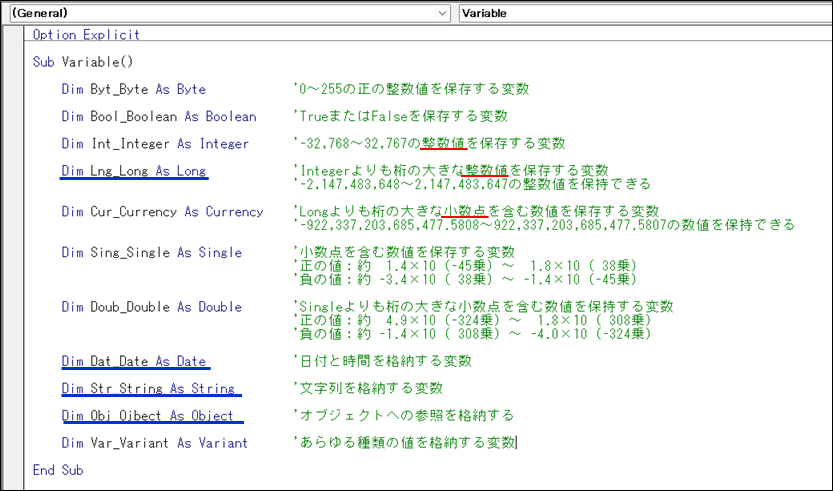833x491 pixels.
Task: Click the comment 'あらゆる種類の値を格納する変数
Action: pos(404,443)
